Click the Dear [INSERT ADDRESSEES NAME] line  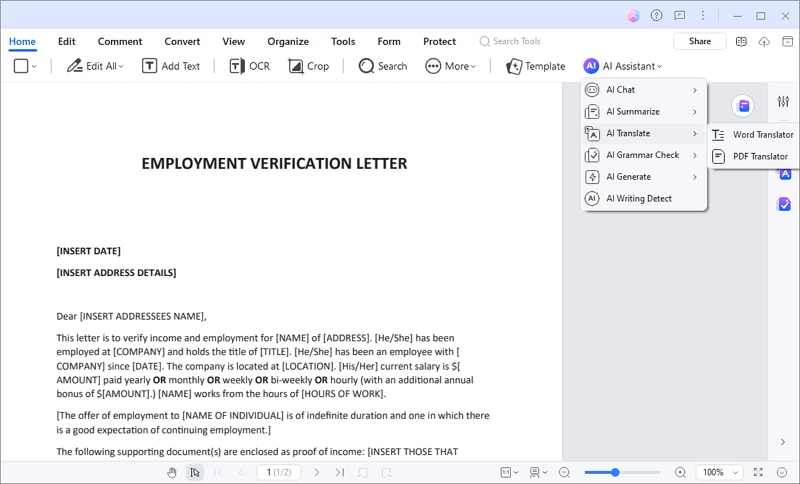(132, 316)
